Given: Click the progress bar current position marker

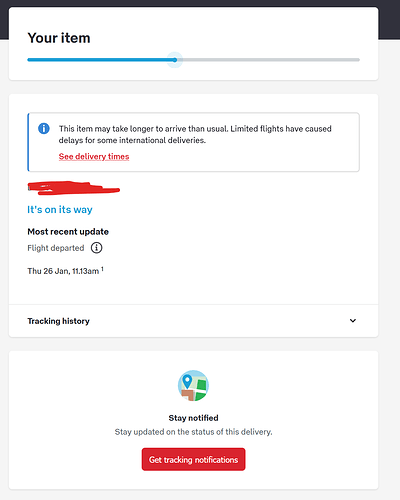Looking at the screenshot, I should 175,60.
